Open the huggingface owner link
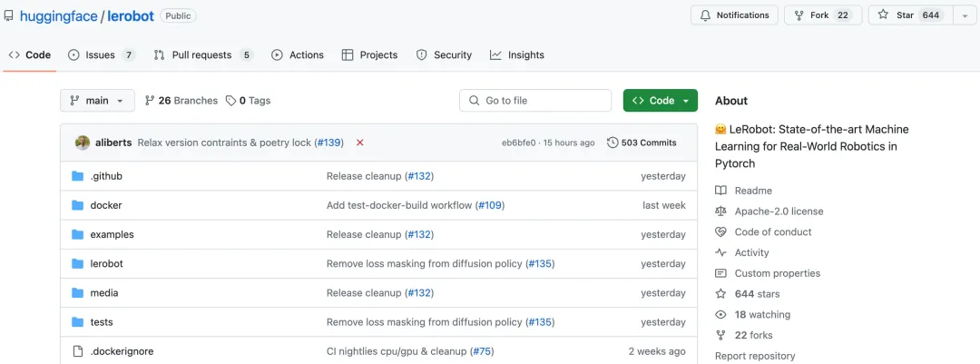 pyautogui.click(x=58, y=16)
